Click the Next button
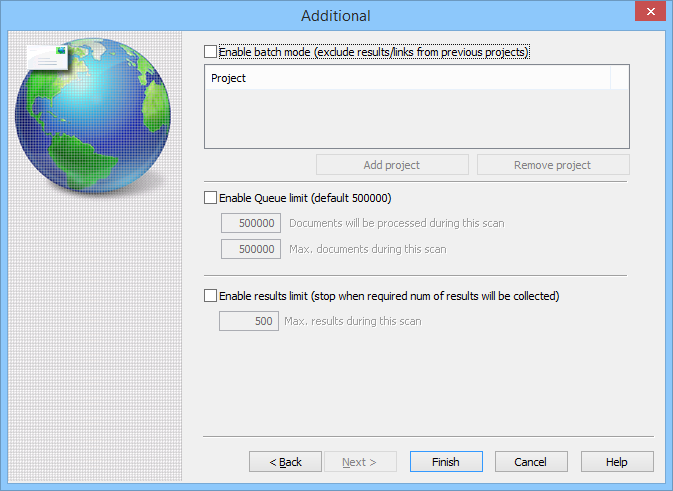The height and width of the screenshot is (491, 673). [x=359, y=462]
